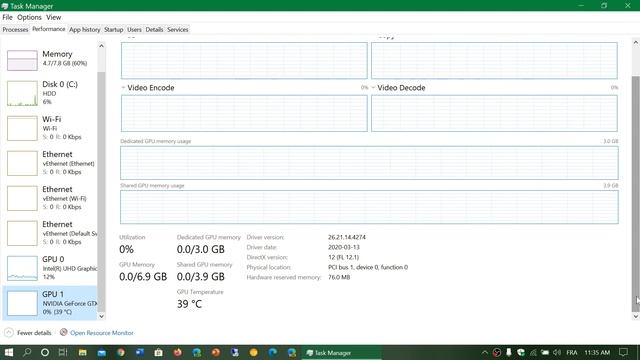
Task: Click the GPU 0 mini graph thumbnail
Action: pyautogui.click(x=22, y=268)
